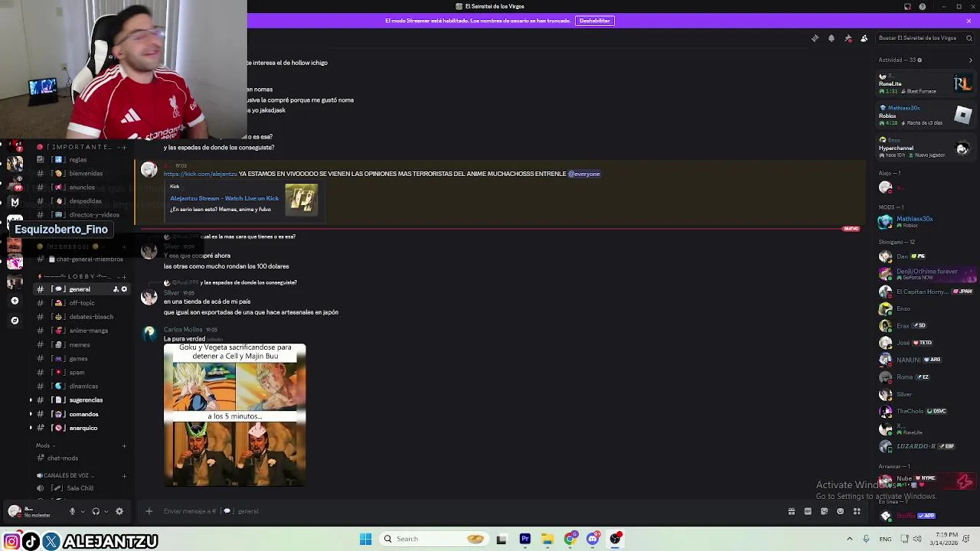
Task: Toggle the microphone mute button
Action: [x=72, y=511]
